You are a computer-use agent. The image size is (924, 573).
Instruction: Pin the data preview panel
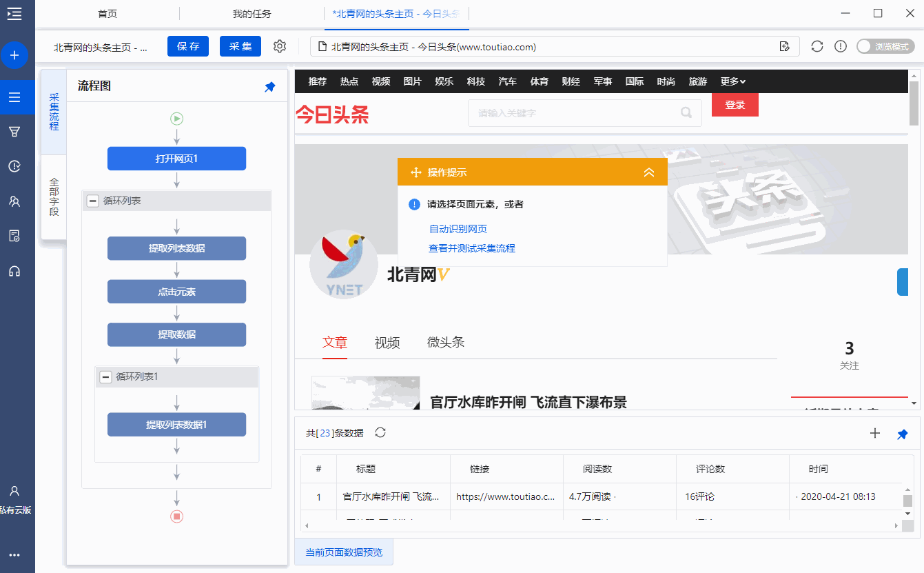(x=903, y=434)
